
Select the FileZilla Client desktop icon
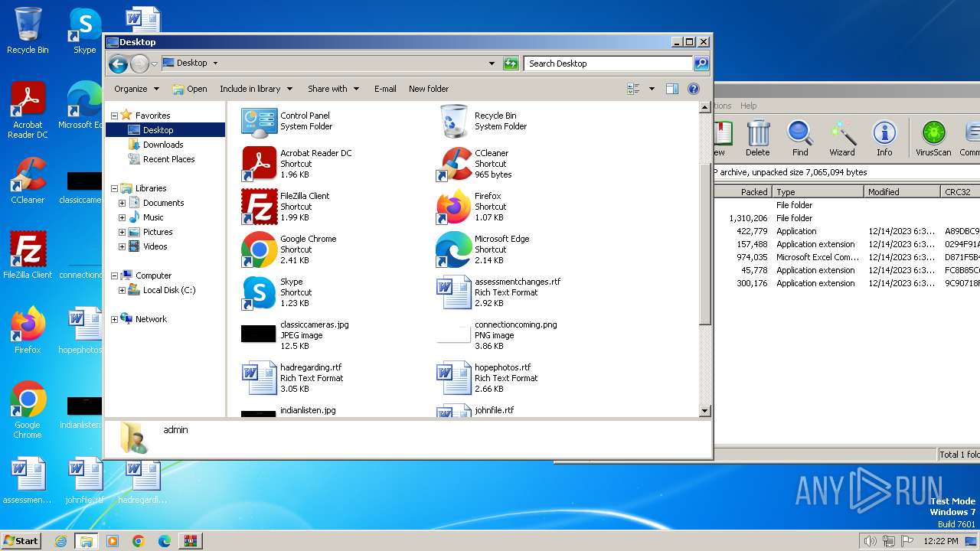tap(28, 255)
